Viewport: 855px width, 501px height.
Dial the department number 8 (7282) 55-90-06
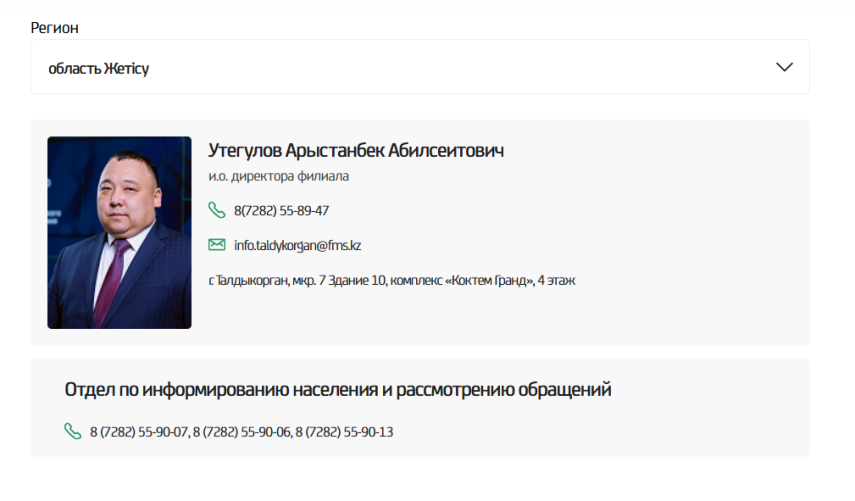tap(241, 432)
